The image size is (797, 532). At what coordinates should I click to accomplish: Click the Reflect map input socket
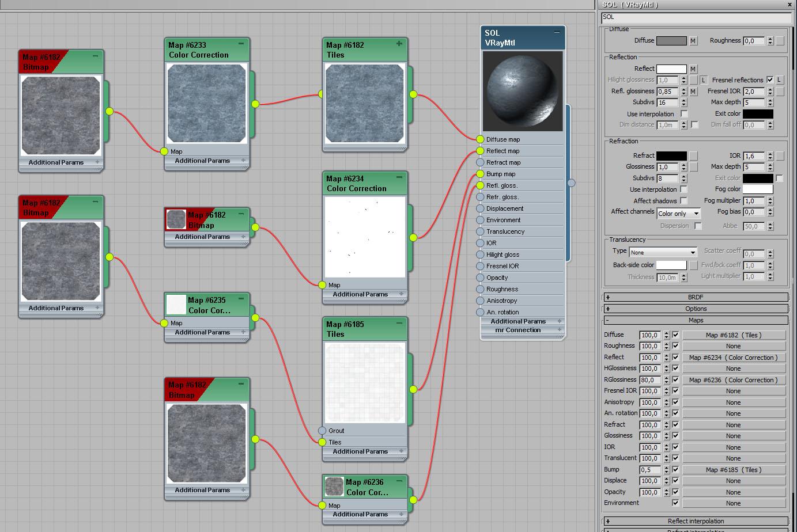[480, 151]
